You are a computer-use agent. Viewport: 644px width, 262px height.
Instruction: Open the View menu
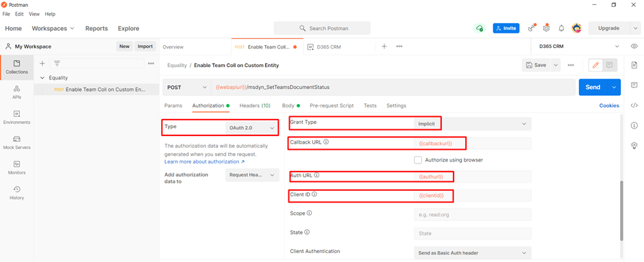pyautogui.click(x=34, y=14)
